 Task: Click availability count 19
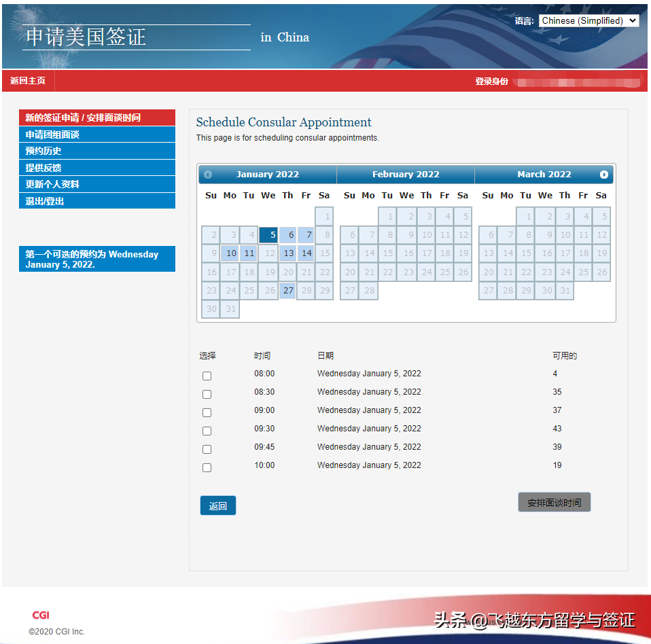pyautogui.click(x=557, y=465)
